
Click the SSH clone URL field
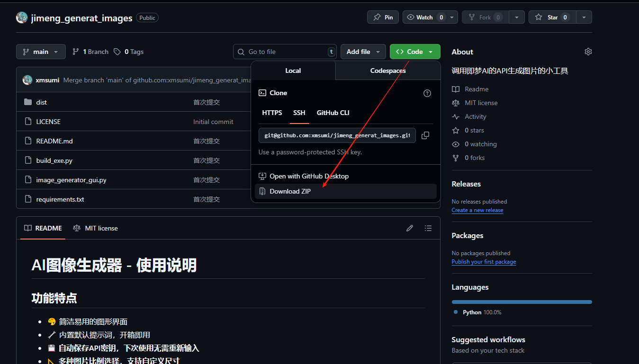pyautogui.click(x=337, y=135)
